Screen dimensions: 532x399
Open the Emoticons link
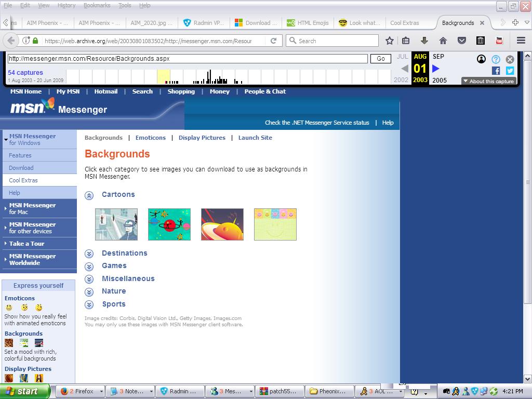[151, 138]
